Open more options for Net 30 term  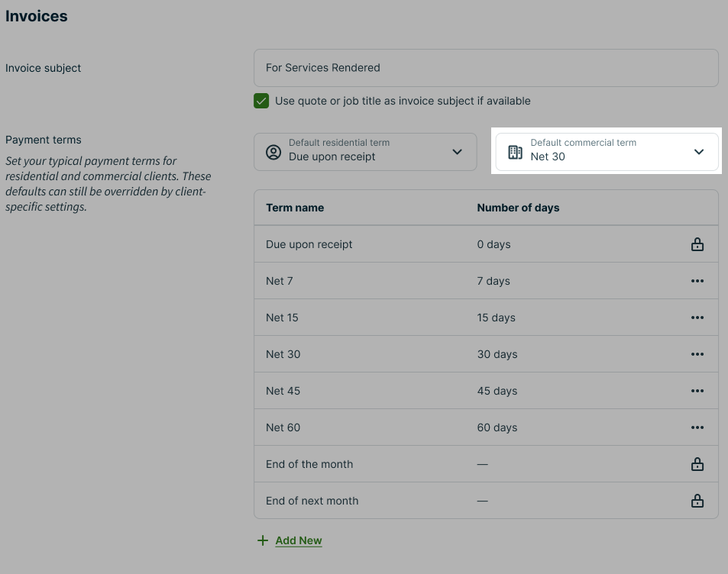click(697, 354)
